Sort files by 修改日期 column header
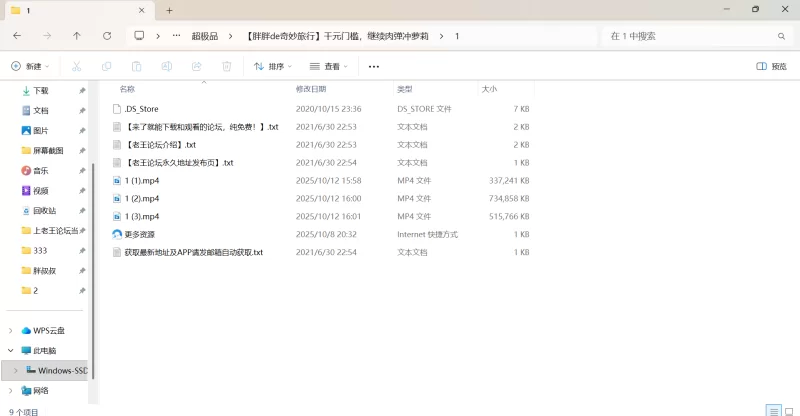Image resolution: width=800 pixels, height=416 pixels. click(318, 89)
